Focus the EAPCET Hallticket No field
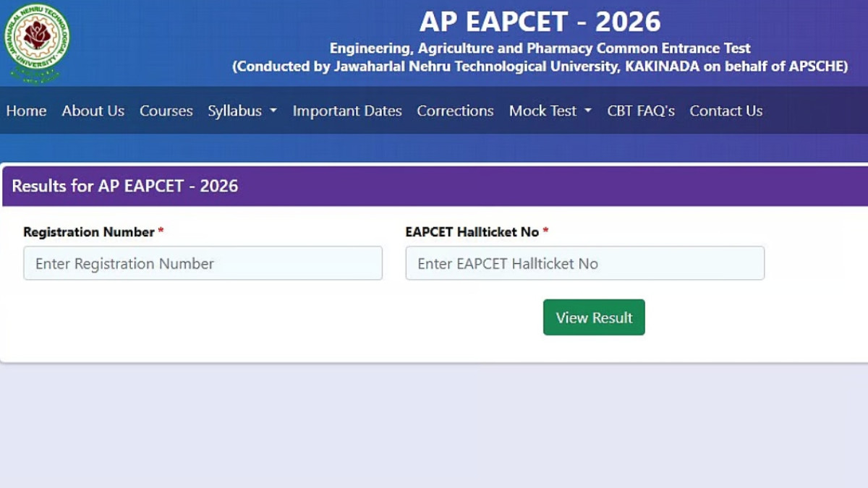Screen dimensions: 868x488 (x=584, y=263)
